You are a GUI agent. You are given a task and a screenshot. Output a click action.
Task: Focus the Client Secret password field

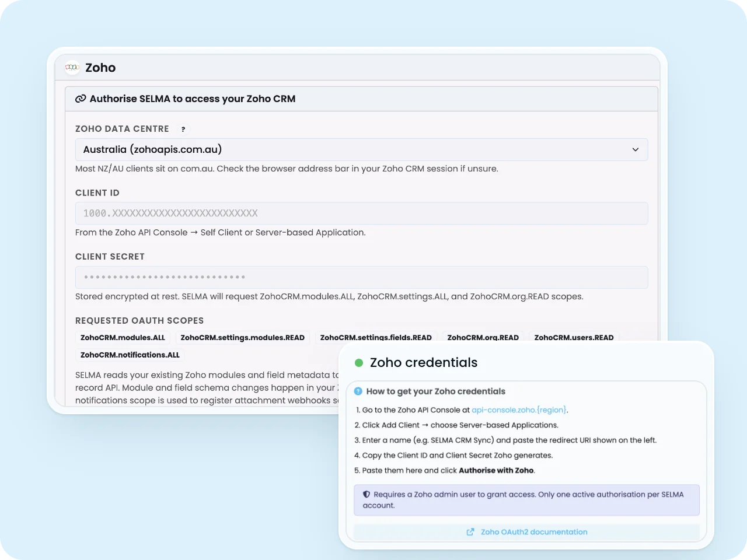(361, 277)
